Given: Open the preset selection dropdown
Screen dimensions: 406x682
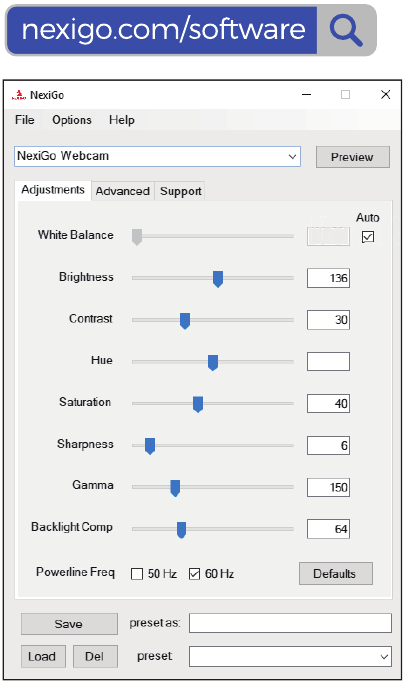Looking at the screenshot, I should tap(290, 656).
